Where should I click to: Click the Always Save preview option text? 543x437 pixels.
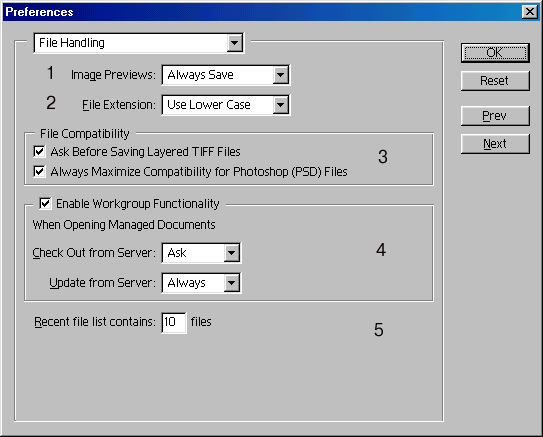pos(201,75)
